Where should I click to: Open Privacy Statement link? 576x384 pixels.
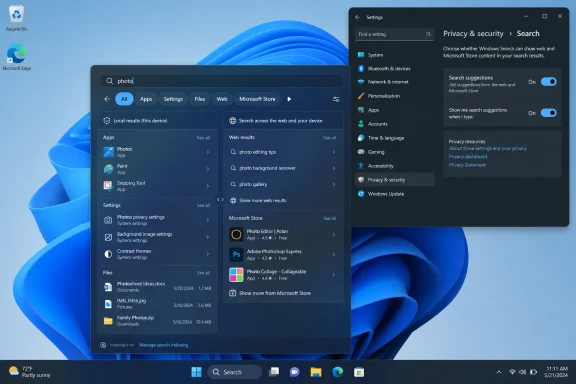[467, 165]
